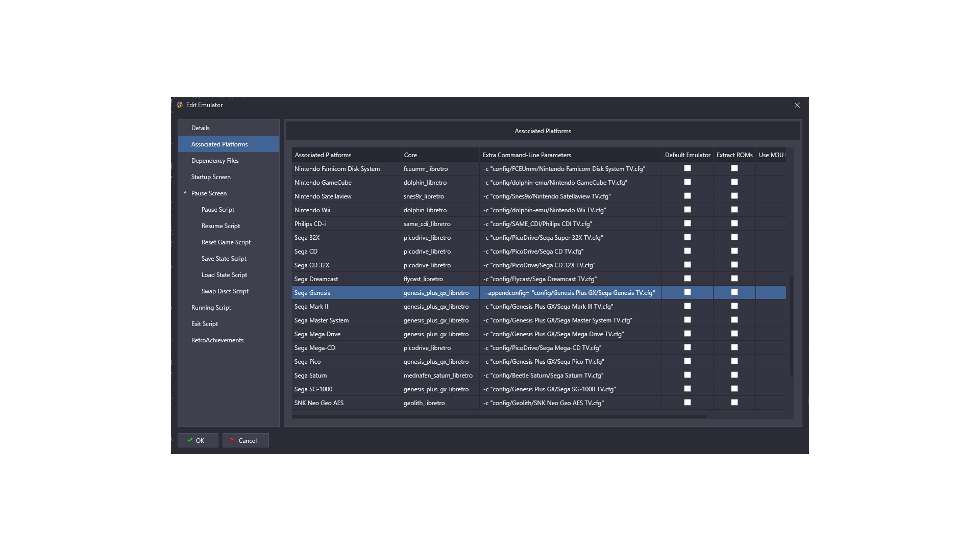The height and width of the screenshot is (551, 980).
Task: Click the green checkmark OK button
Action: click(198, 440)
